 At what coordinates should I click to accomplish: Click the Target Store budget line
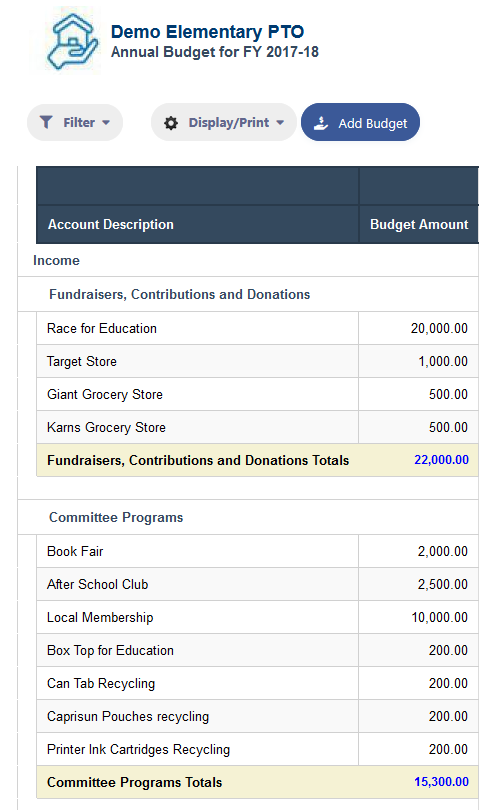tap(257, 361)
